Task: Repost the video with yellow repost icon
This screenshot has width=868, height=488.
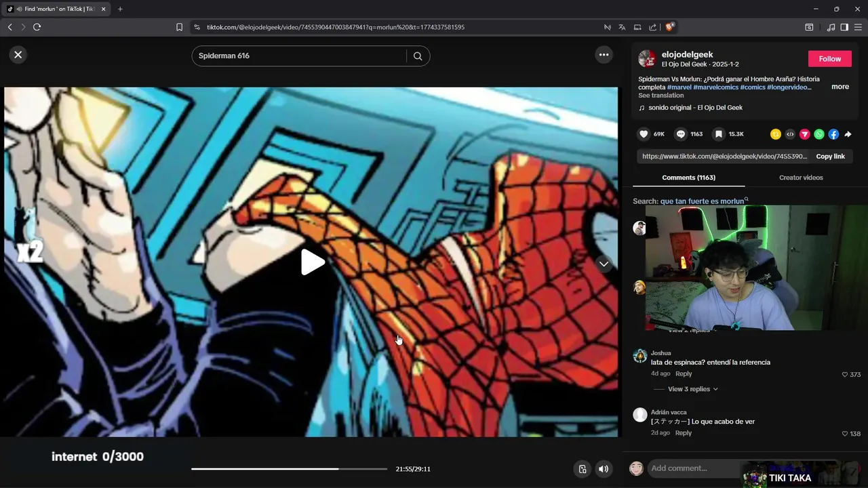Action: 776,134
